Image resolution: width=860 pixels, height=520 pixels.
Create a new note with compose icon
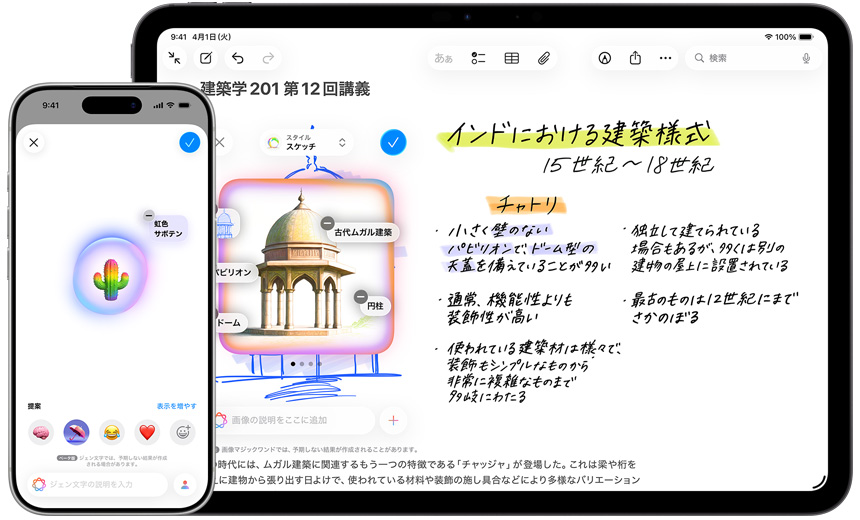[x=206, y=58]
